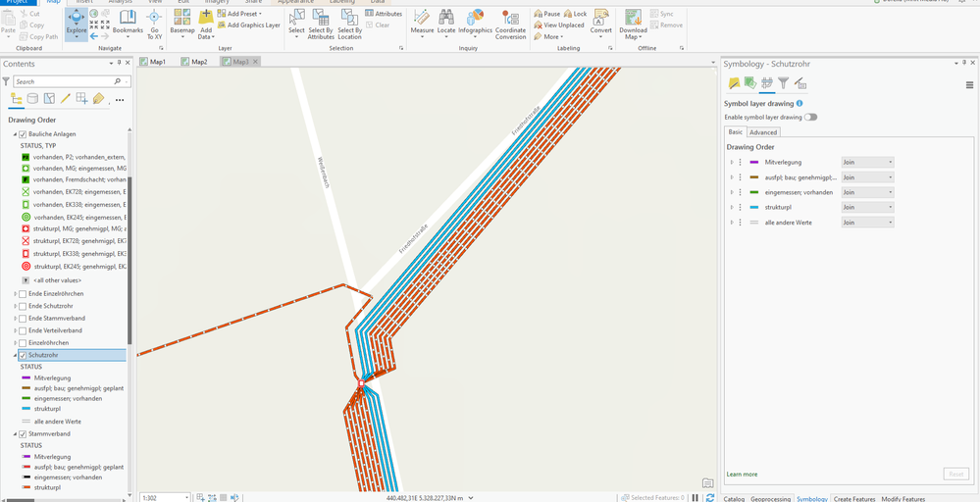Click the Download Map button
Screen dimensions: 980x502
point(633,24)
